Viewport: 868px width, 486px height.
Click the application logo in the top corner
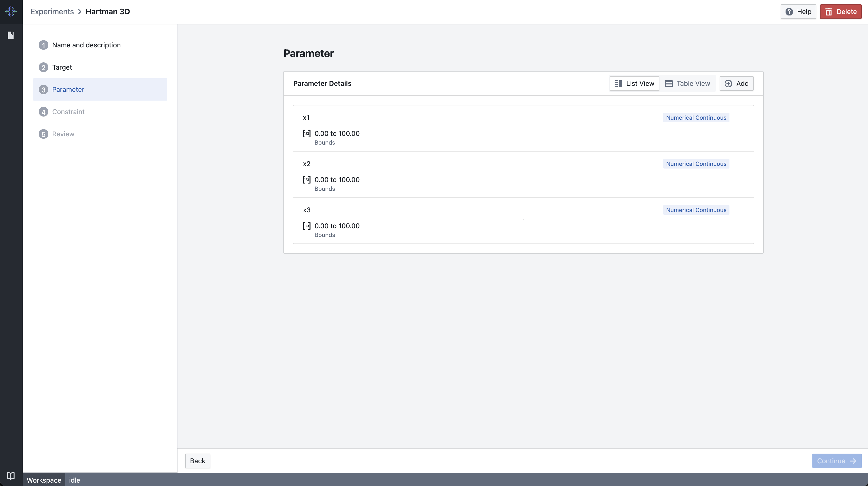pyautogui.click(x=11, y=11)
